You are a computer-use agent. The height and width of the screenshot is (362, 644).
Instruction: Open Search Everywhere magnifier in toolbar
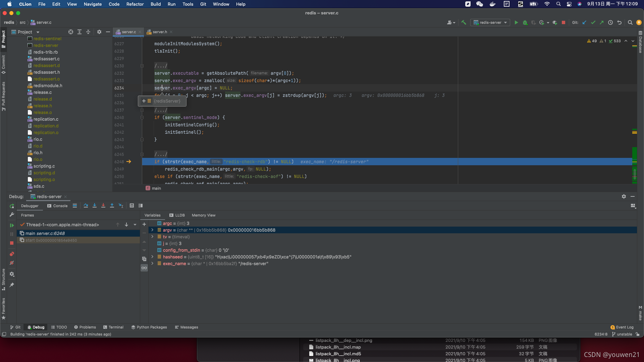tap(630, 22)
